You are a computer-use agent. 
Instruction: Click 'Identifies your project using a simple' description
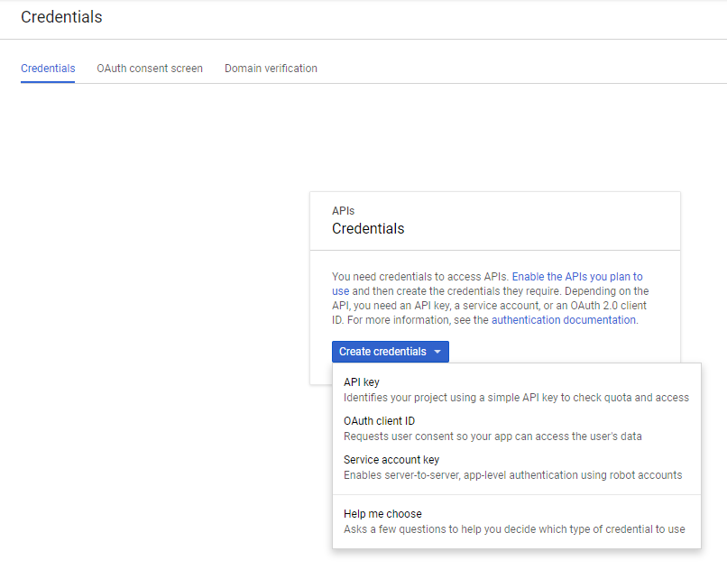pos(516,398)
